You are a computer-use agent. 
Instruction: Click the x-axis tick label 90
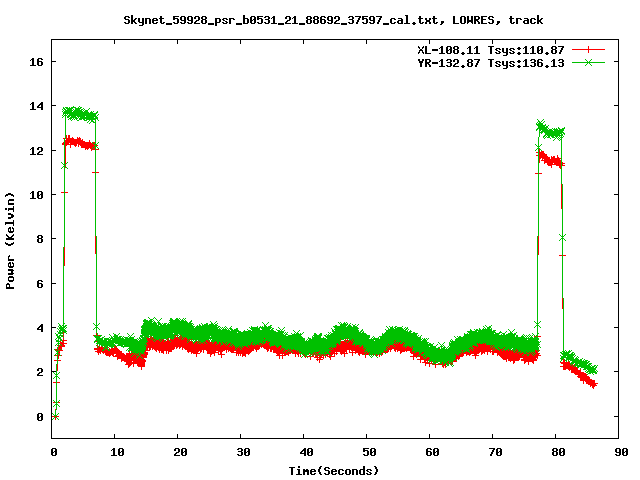coord(621,452)
